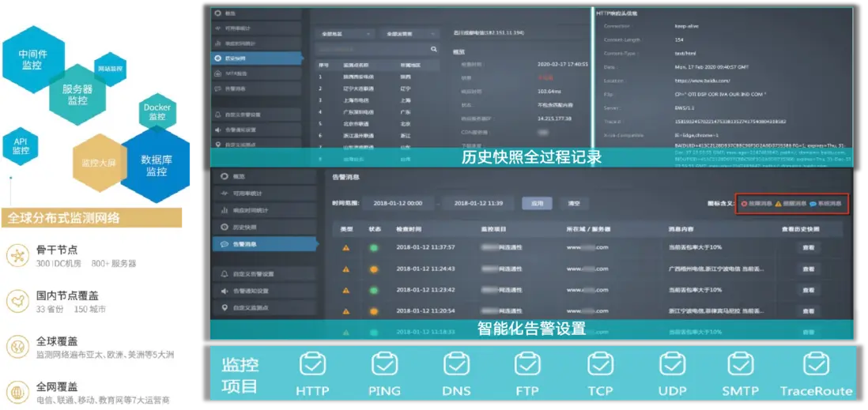Viewport: 868px width, 410px height.
Task: Select the 辽宁大连联通 monitor point row
Action: [377, 88]
